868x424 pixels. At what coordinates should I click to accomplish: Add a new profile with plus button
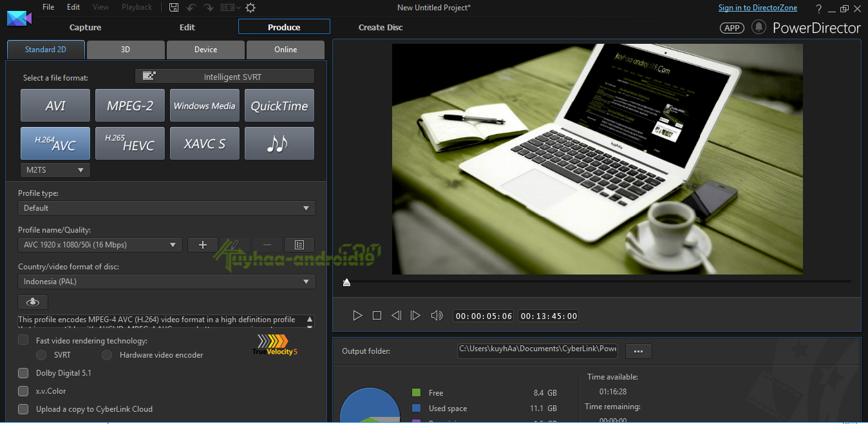click(x=203, y=245)
